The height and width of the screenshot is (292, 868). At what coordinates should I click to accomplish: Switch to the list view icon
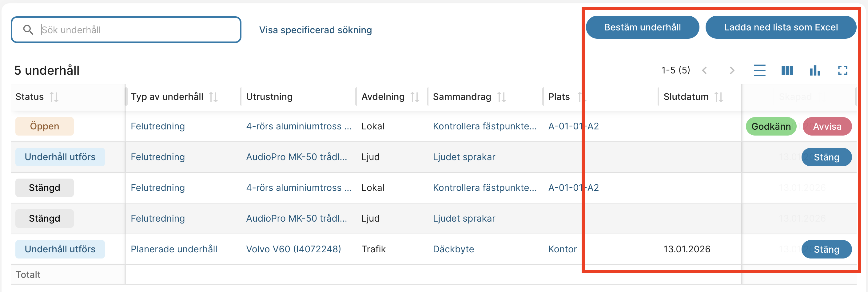click(x=759, y=70)
